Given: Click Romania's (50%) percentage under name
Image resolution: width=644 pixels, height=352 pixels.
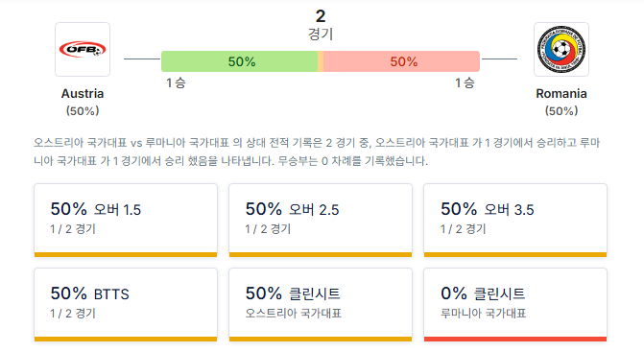Looking at the screenshot, I should pos(561,110).
